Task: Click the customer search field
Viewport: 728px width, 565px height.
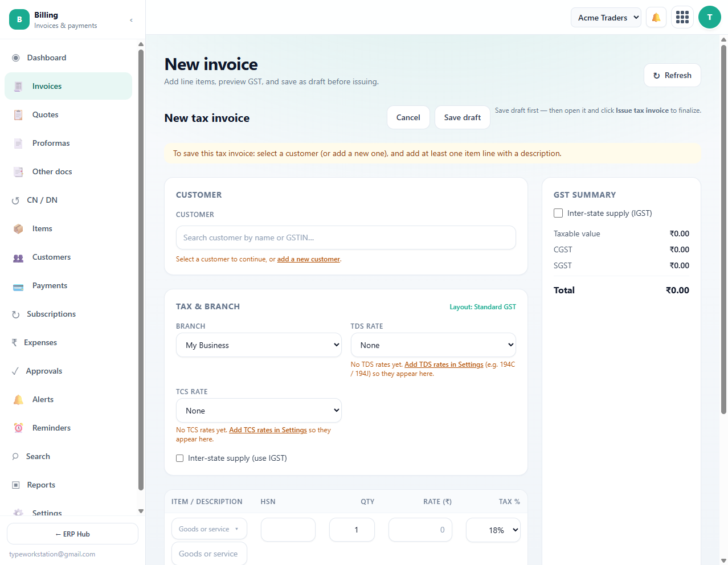Action: [x=346, y=238]
